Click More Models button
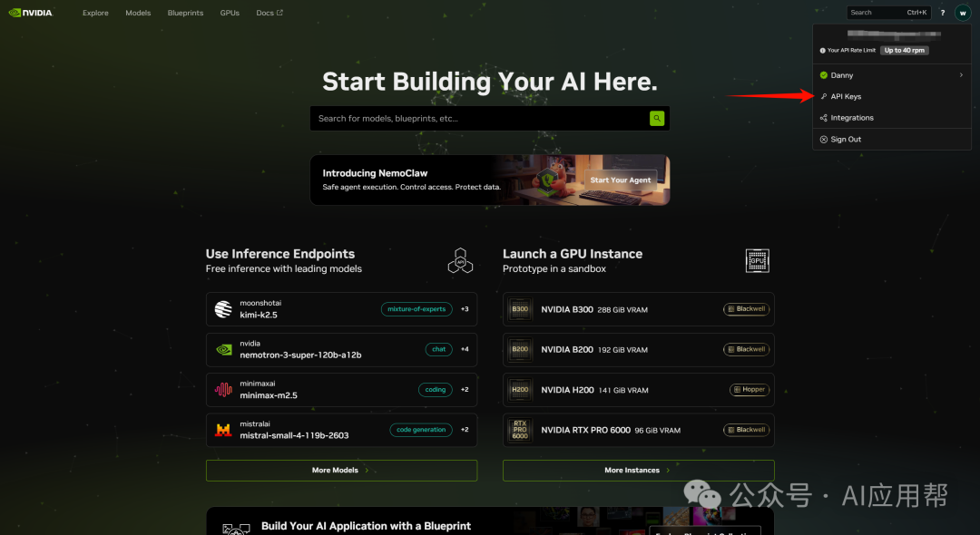 [x=341, y=471]
